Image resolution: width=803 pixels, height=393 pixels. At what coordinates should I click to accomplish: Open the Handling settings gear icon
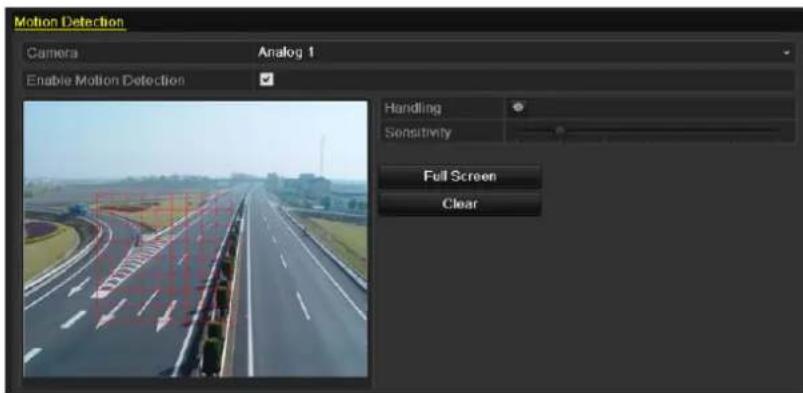click(x=518, y=108)
